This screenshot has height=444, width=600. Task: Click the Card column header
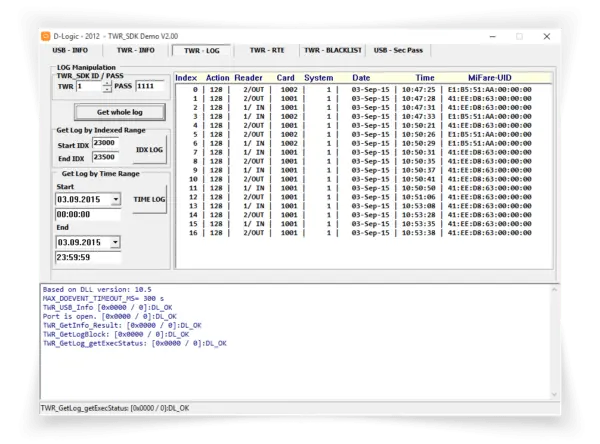tap(285, 78)
